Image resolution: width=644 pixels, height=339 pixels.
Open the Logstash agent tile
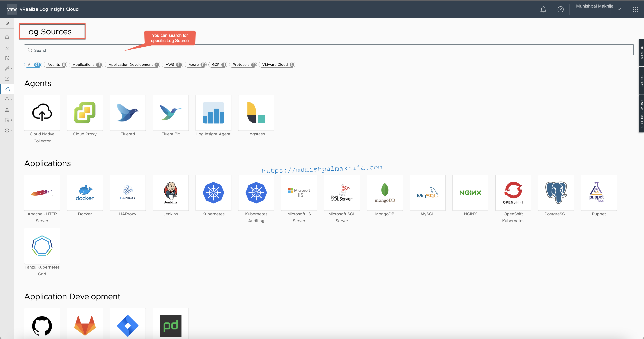pos(256,113)
